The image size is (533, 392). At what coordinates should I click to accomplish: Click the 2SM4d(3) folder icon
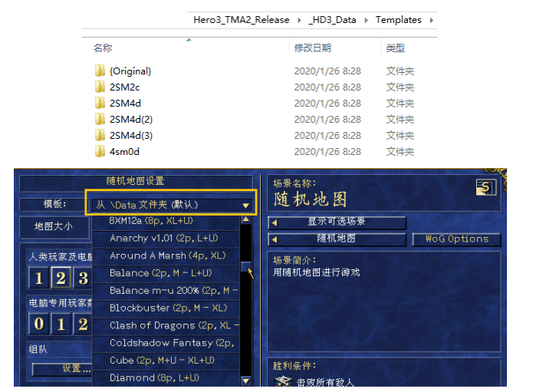coord(100,135)
